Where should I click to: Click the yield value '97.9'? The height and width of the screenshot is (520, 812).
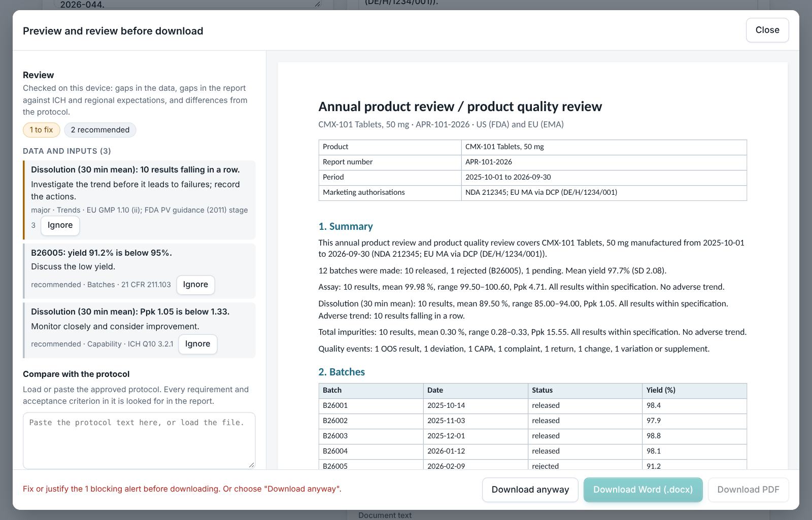(x=694, y=421)
